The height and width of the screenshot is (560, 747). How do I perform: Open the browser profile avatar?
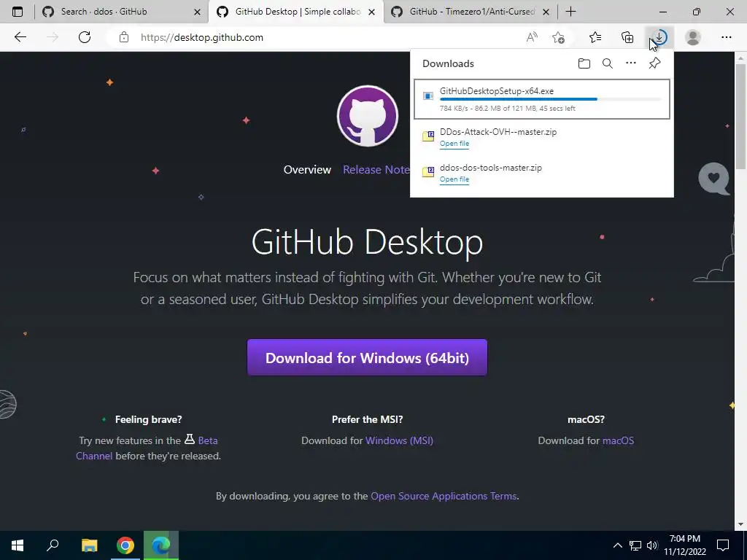click(693, 37)
